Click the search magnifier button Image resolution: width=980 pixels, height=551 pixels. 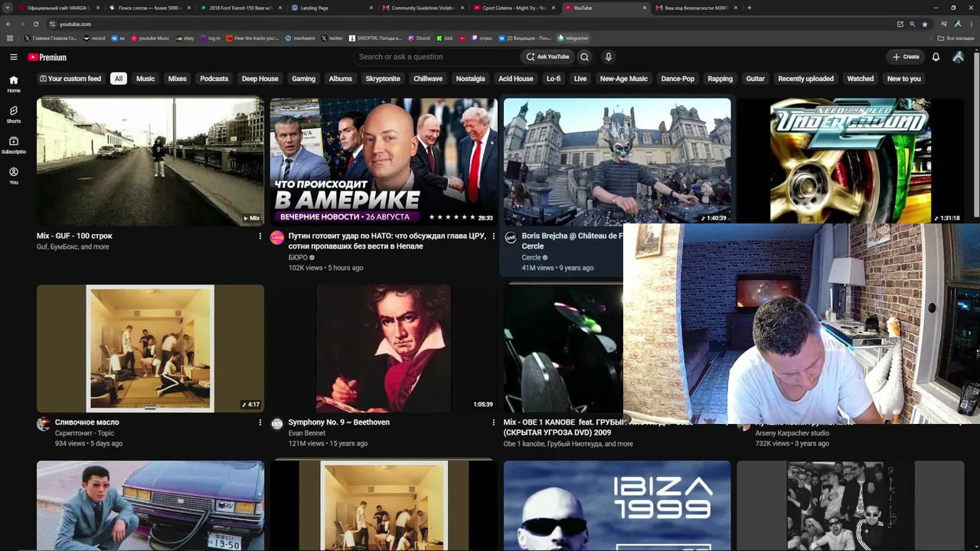[x=584, y=57]
